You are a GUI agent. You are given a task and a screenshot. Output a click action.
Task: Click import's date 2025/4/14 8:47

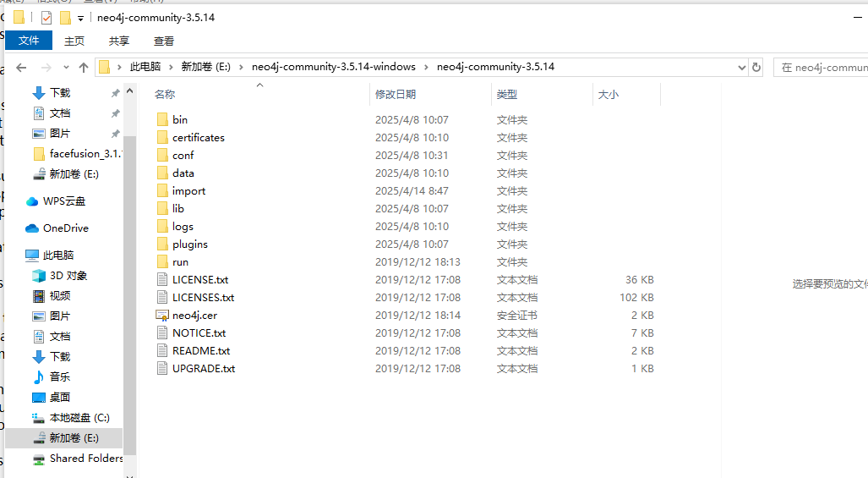point(412,191)
